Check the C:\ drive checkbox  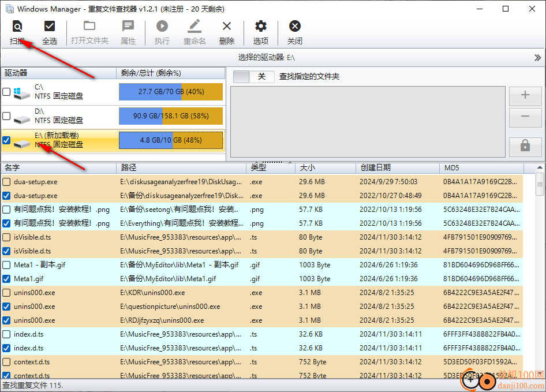pyautogui.click(x=6, y=92)
